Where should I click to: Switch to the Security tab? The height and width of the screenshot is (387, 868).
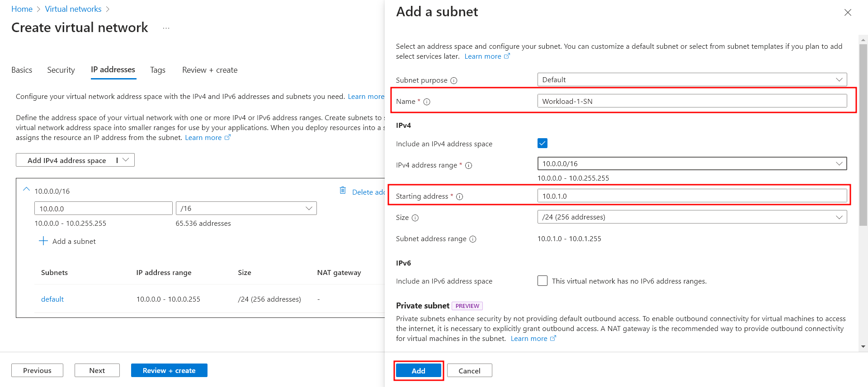tap(61, 70)
